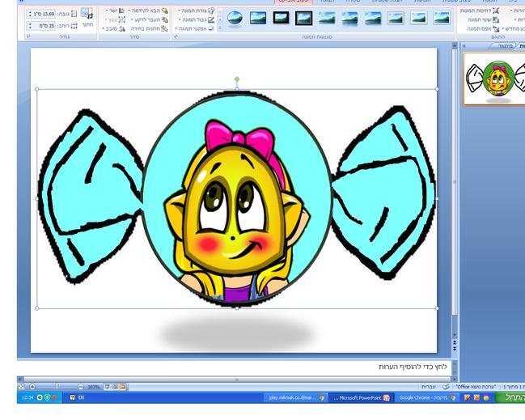
Task: Expand the picture styles gallery More button
Action: click(220, 28)
